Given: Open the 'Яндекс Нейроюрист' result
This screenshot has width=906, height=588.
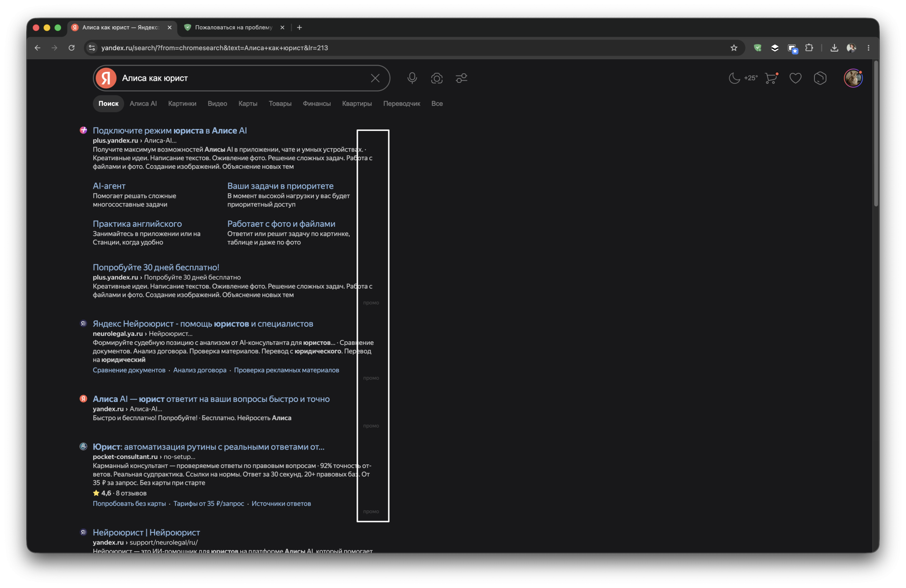Looking at the screenshot, I should pyautogui.click(x=203, y=324).
